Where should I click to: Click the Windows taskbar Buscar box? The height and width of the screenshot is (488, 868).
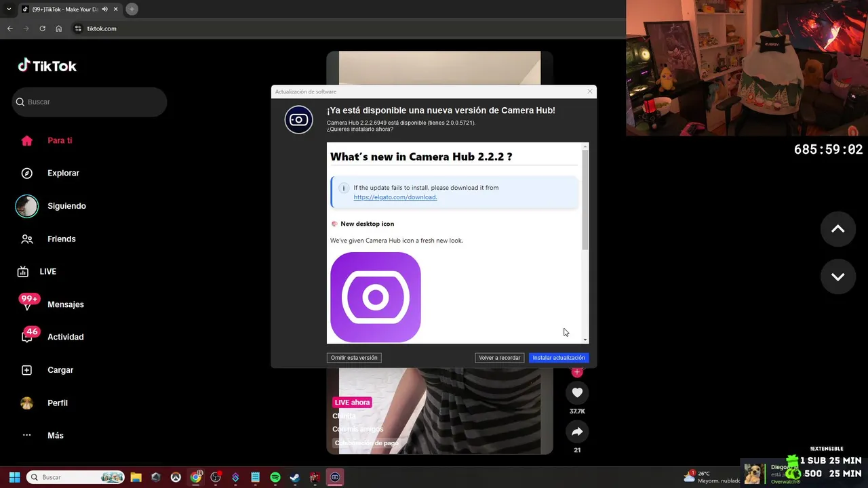pos(75,477)
